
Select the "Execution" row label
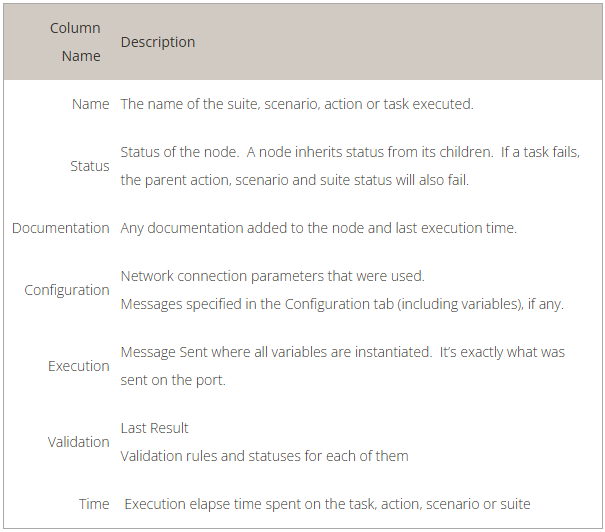coord(79,366)
